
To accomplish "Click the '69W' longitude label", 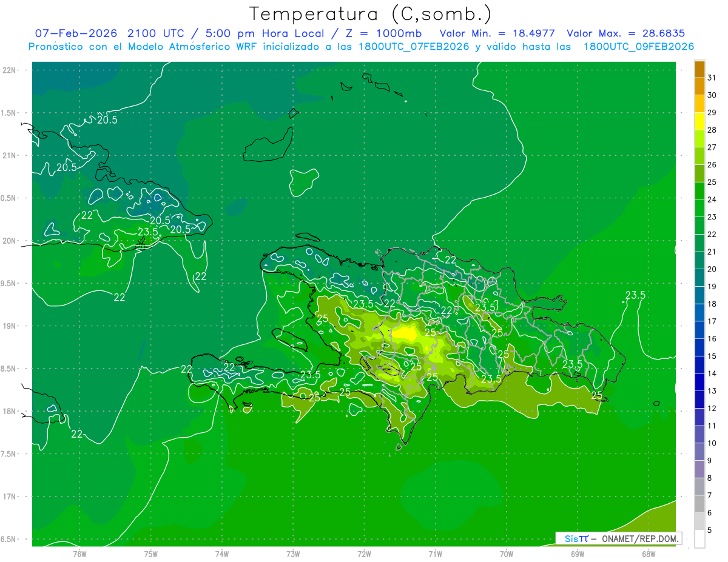I will coord(578,554).
